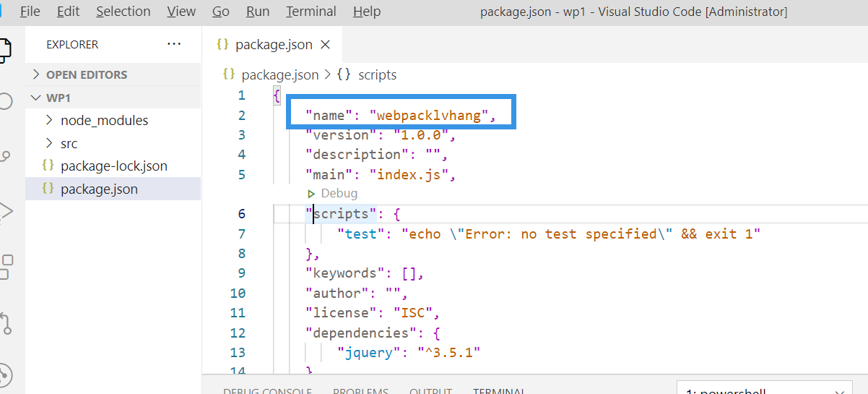Open package-lock.json in Explorer
The width and height of the screenshot is (868, 394).
(x=113, y=166)
